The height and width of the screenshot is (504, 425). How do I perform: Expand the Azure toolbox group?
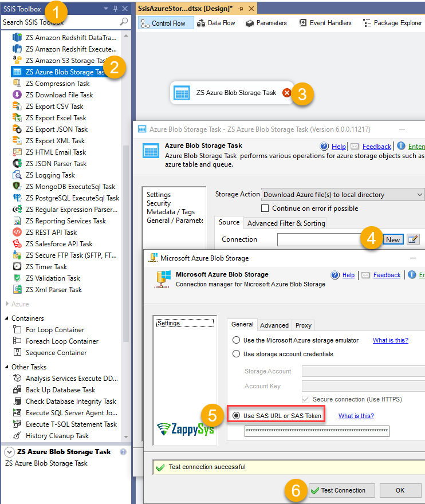point(7,304)
